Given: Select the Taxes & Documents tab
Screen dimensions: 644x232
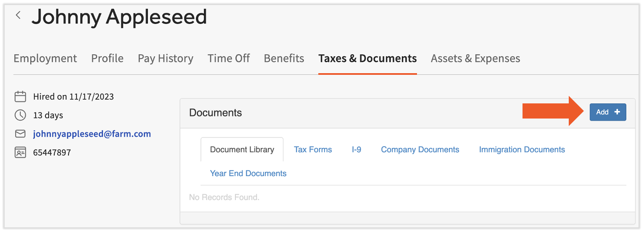Looking at the screenshot, I should coord(367,58).
